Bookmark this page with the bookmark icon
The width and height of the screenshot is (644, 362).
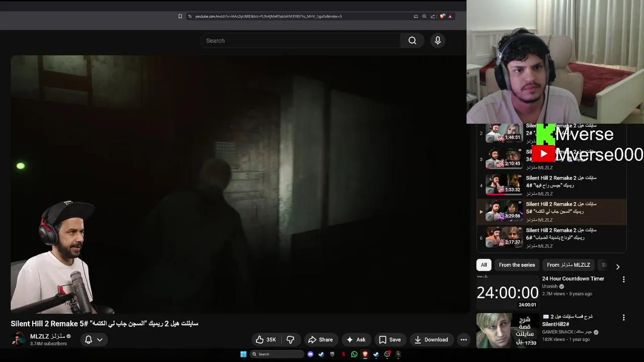pyautogui.click(x=180, y=16)
